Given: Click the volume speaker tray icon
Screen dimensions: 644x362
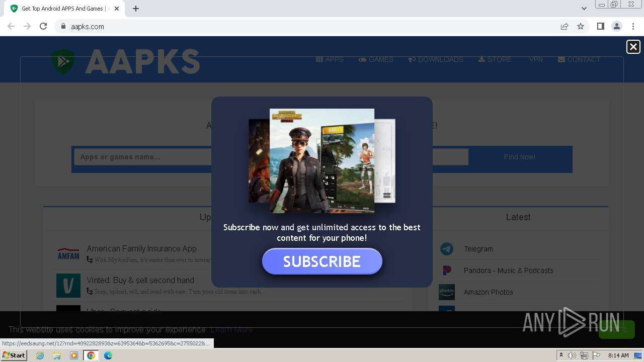Looking at the screenshot, I should click(x=572, y=355).
